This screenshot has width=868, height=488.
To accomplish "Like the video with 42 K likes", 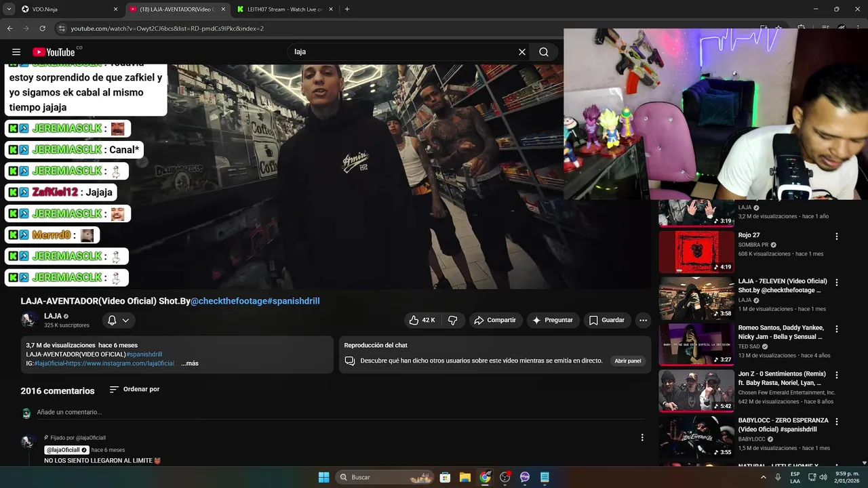I will [422, 320].
